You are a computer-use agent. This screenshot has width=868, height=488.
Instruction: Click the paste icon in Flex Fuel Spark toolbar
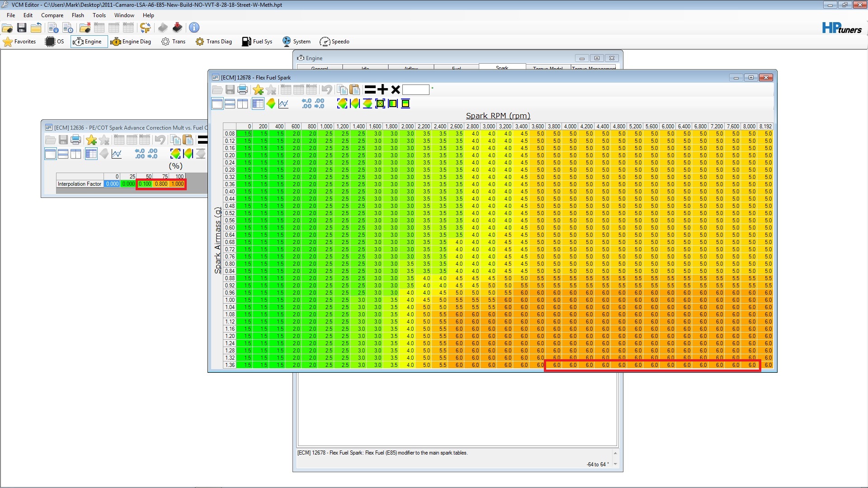point(355,89)
